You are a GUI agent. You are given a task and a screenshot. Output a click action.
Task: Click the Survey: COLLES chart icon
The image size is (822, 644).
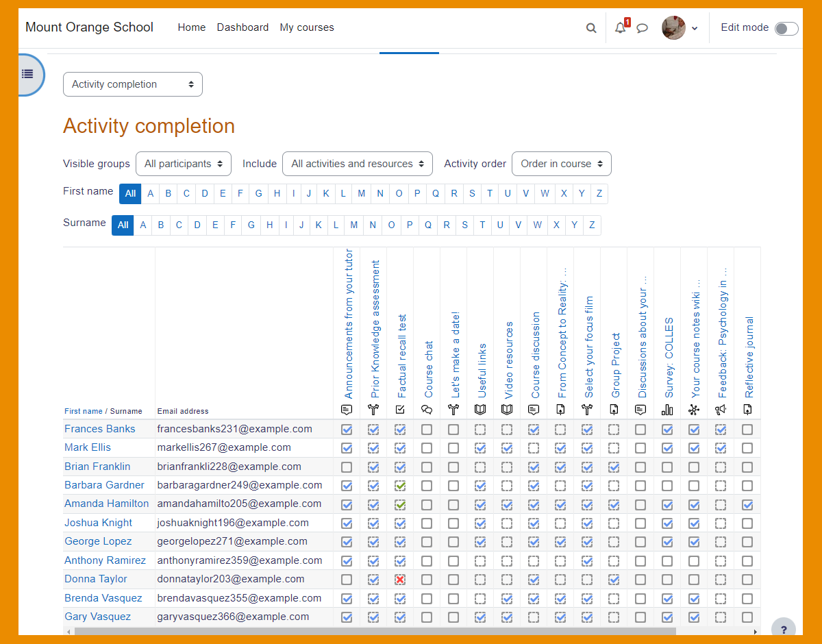[667, 410]
